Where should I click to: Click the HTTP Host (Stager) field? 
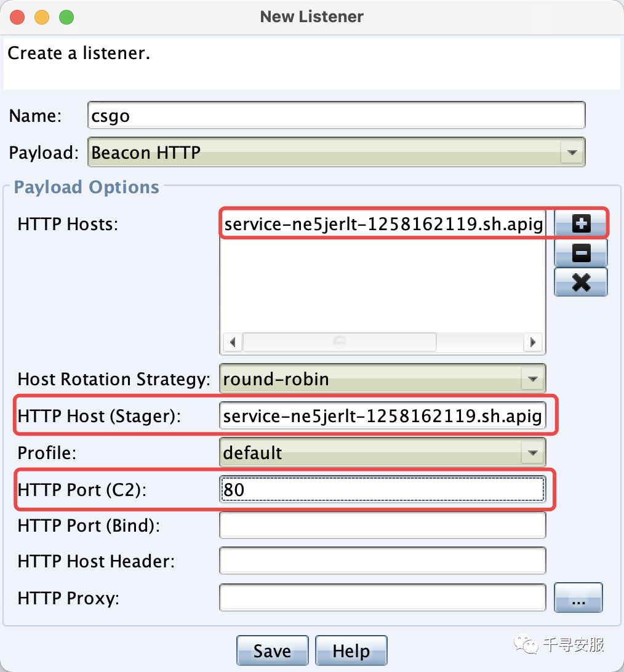(382, 416)
